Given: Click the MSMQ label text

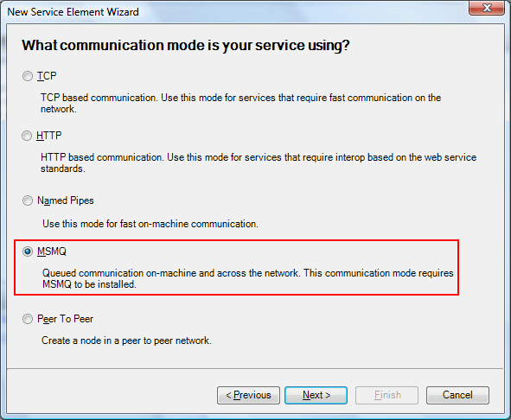Looking at the screenshot, I should pos(52,251).
